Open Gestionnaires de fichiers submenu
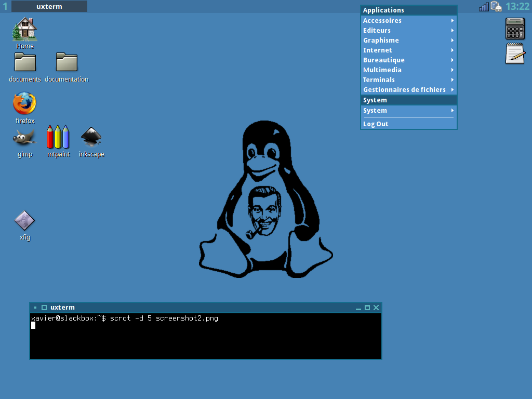 click(408, 89)
